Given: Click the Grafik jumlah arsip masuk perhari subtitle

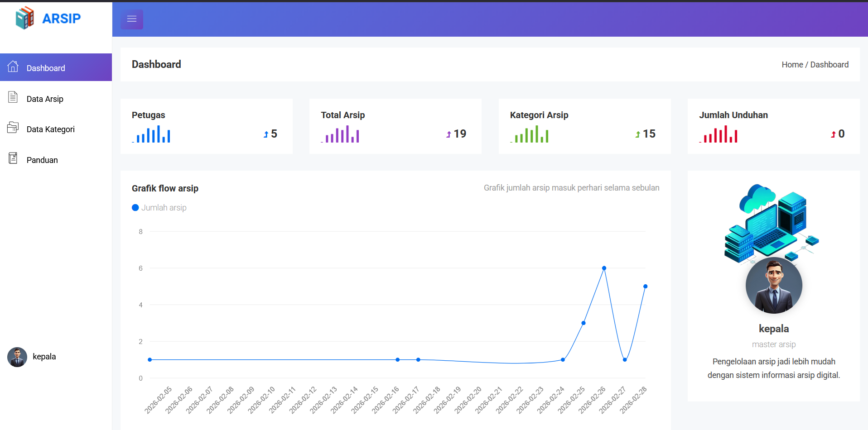Looking at the screenshot, I should (x=572, y=188).
